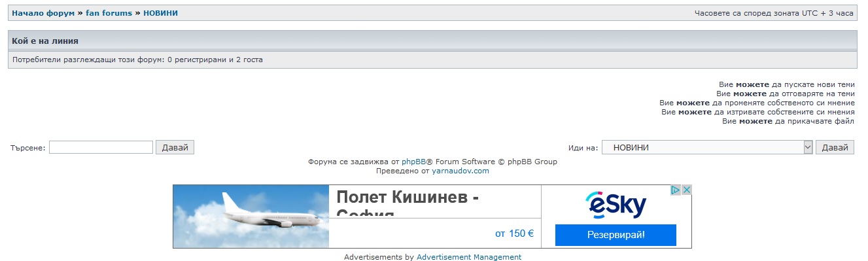Viewport: 868px width, 261px height.
Task: Click the text Вие можете да пускате нови теми
Action: point(787,84)
